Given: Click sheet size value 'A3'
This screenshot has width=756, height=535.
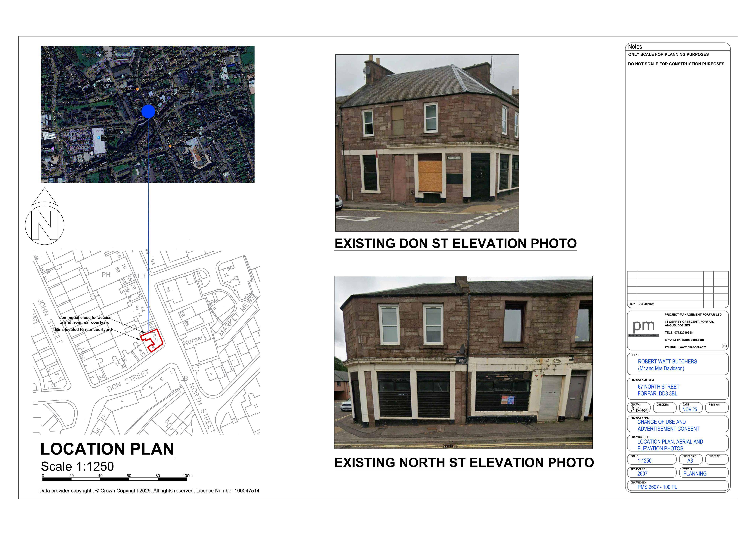Looking at the screenshot, I should pyautogui.click(x=690, y=461).
